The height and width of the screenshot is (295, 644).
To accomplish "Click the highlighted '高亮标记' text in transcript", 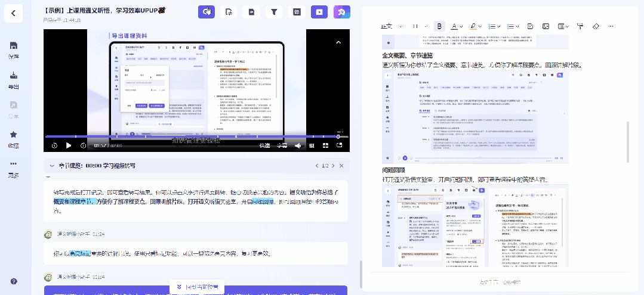I will (80, 253).
